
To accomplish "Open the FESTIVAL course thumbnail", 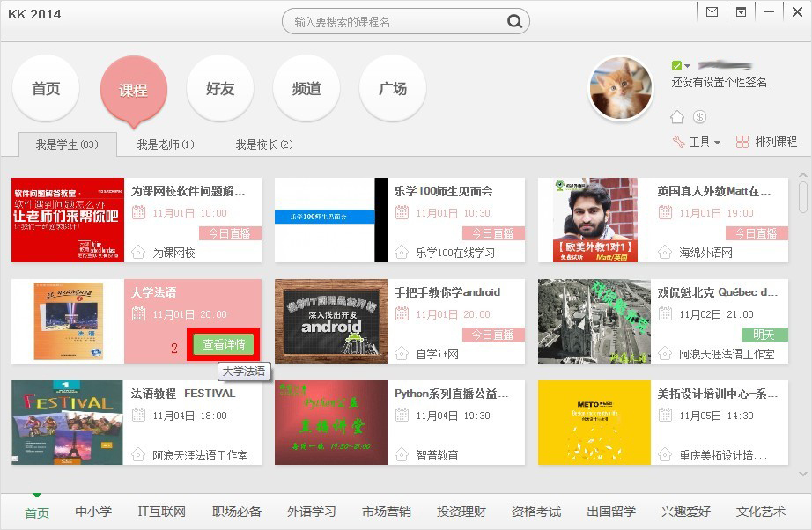I will coord(67,423).
